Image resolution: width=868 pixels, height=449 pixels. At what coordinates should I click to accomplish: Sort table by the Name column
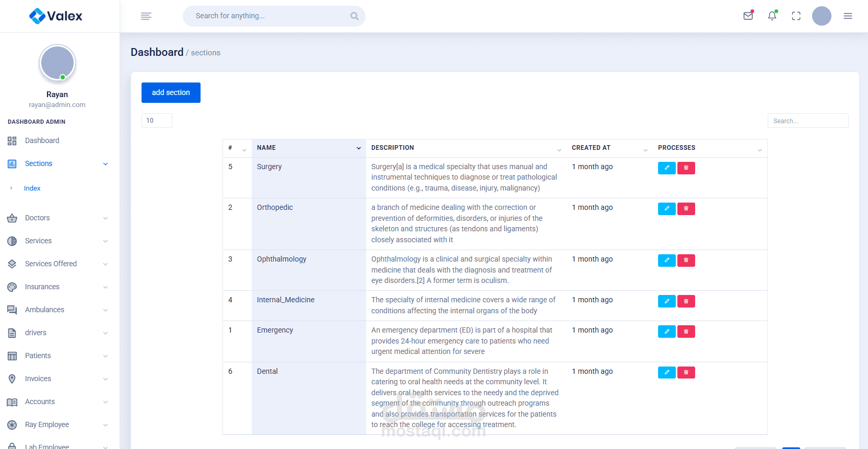[x=308, y=148]
